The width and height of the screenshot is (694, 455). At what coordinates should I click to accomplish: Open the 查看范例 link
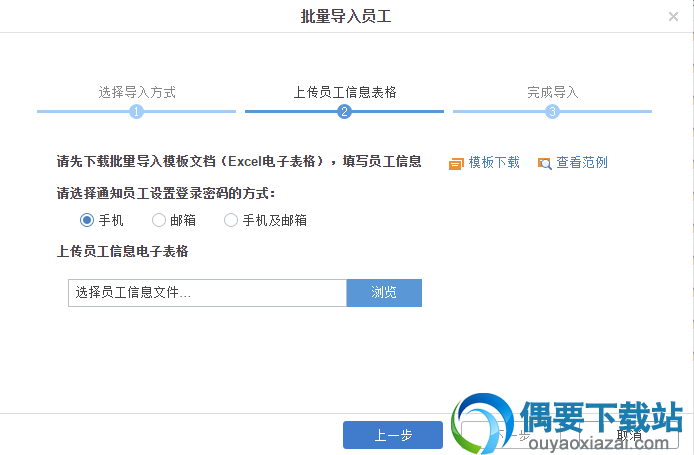tap(582, 162)
